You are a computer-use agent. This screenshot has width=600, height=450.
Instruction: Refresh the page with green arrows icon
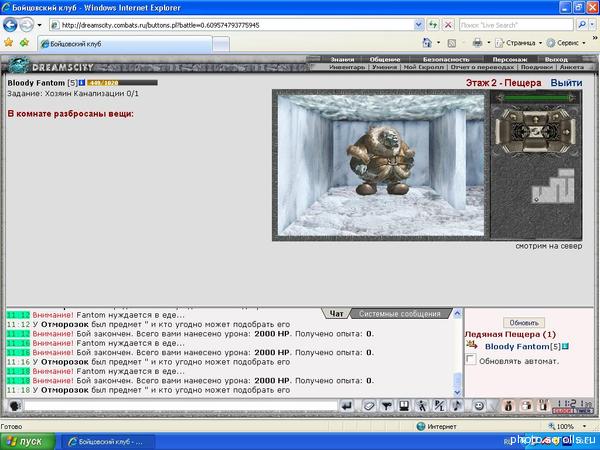point(433,25)
